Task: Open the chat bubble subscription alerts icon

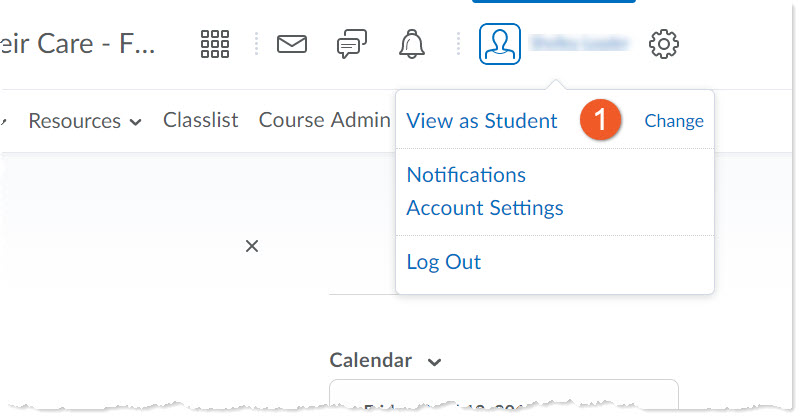Action: (x=351, y=44)
